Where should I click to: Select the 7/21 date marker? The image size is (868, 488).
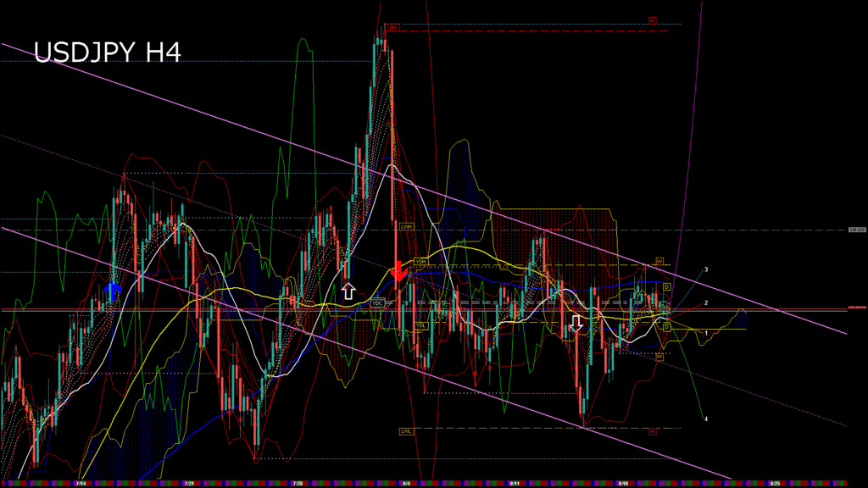tap(189, 484)
